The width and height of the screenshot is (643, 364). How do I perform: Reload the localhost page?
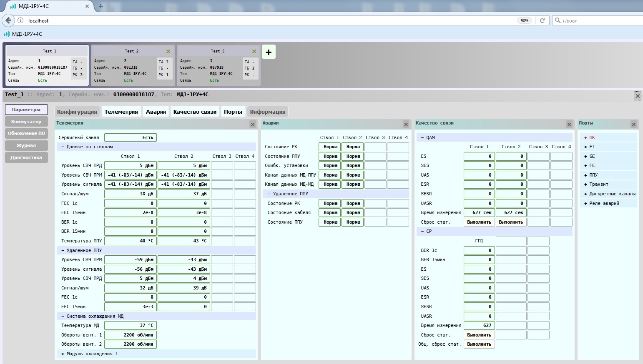[542, 20]
